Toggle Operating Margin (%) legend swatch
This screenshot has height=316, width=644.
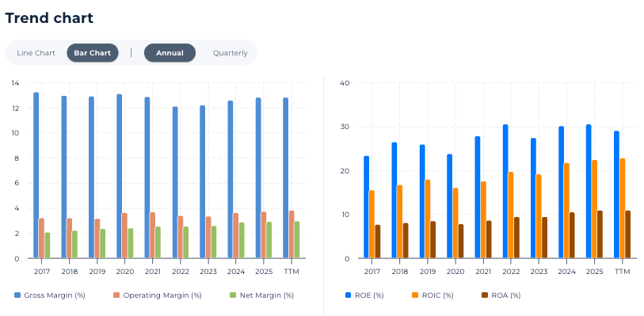click(116, 295)
